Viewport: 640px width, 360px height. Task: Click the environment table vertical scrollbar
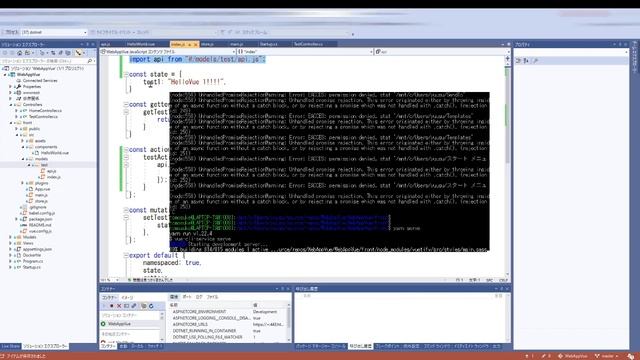point(289,322)
